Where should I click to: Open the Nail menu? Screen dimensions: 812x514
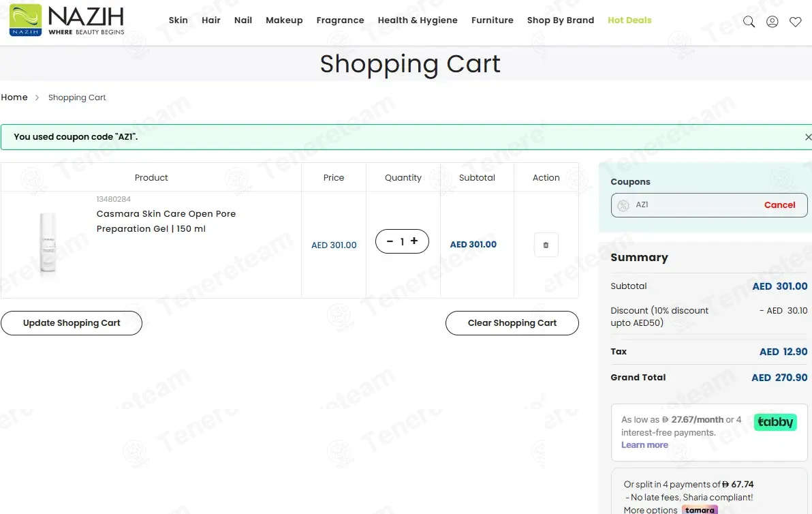click(x=243, y=20)
